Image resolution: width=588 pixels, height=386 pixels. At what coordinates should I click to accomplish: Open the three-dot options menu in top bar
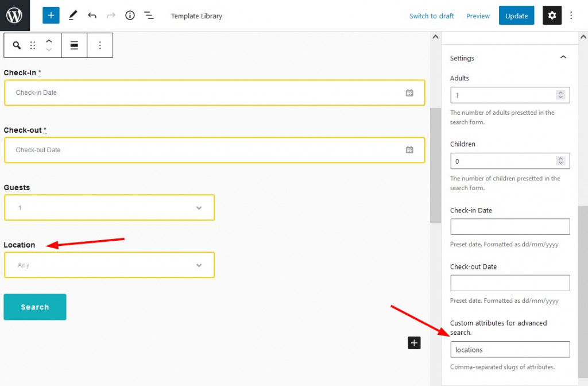(x=571, y=16)
